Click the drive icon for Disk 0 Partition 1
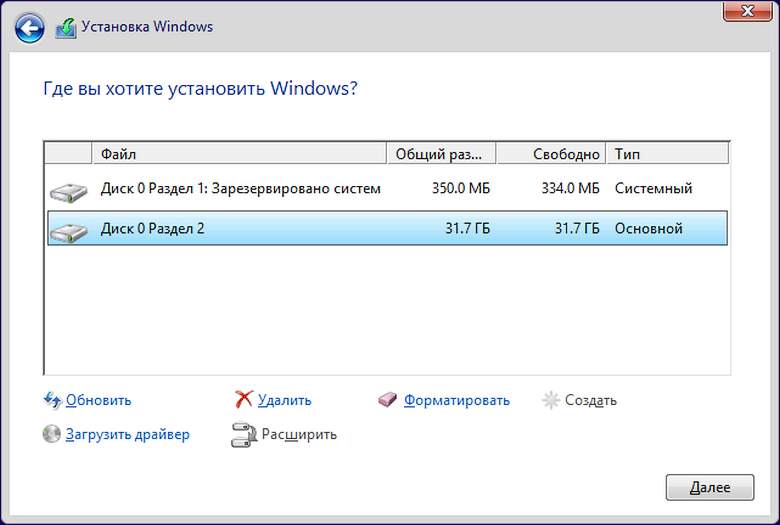The width and height of the screenshot is (780, 525). (x=69, y=192)
